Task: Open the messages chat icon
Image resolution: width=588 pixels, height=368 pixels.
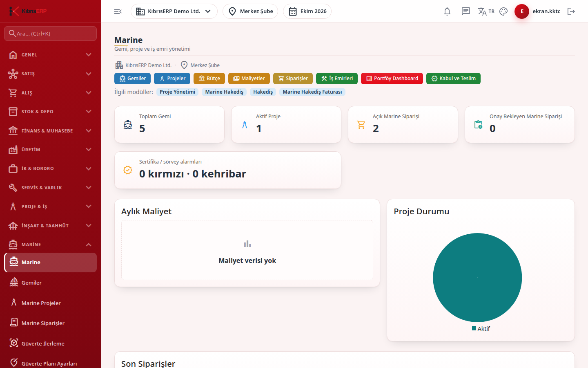Action: point(466,11)
